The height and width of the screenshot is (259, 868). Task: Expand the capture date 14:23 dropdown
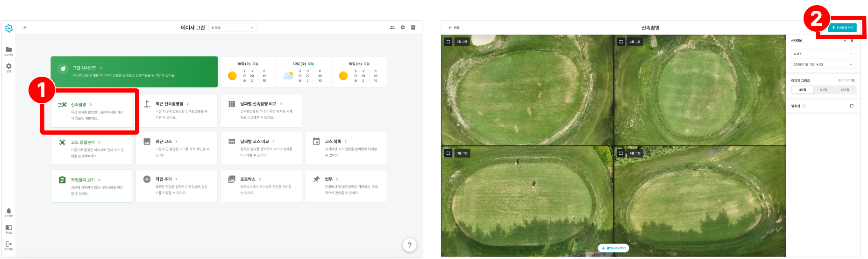(822, 65)
